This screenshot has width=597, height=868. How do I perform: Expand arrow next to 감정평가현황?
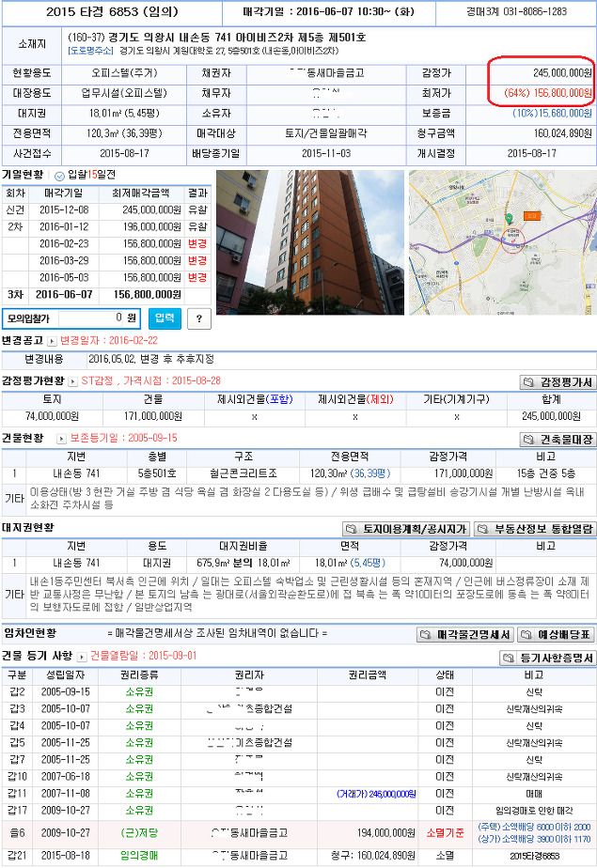pos(72,381)
